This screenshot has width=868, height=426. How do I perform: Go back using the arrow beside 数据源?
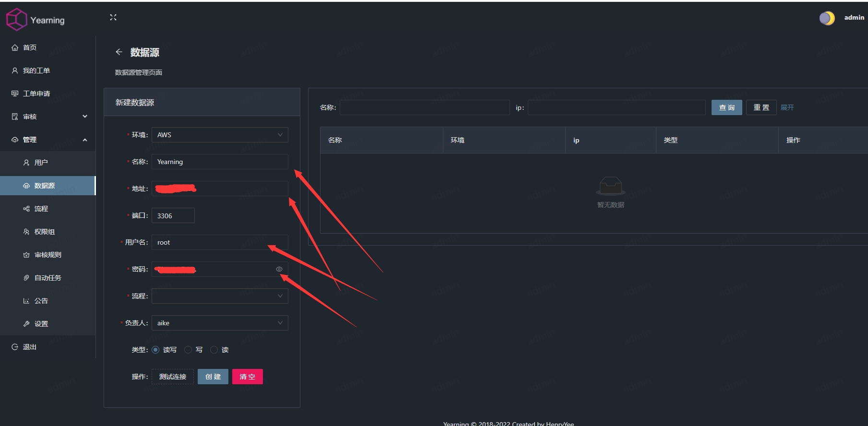pyautogui.click(x=119, y=52)
